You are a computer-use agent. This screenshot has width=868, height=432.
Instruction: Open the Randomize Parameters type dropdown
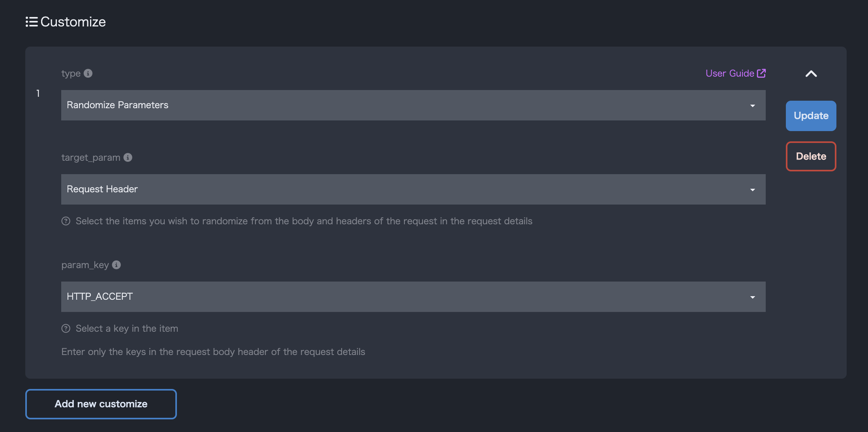pyautogui.click(x=413, y=105)
